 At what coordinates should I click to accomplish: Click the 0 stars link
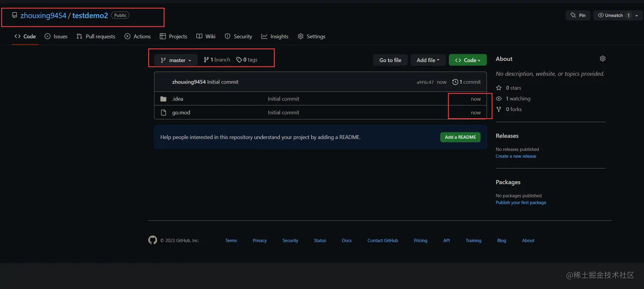(509, 88)
